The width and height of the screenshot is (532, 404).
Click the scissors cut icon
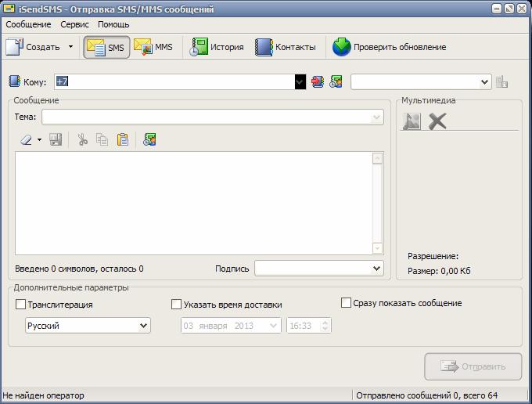click(82, 139)
